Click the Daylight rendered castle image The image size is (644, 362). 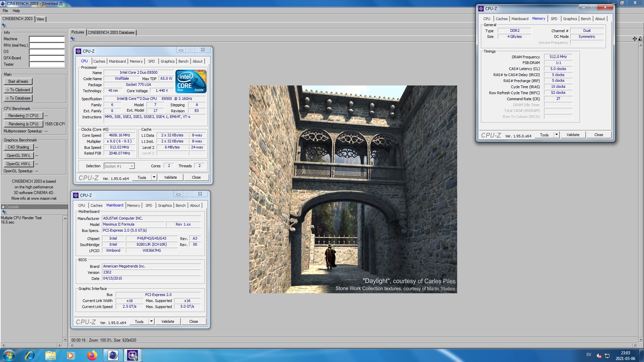(353, 189)
